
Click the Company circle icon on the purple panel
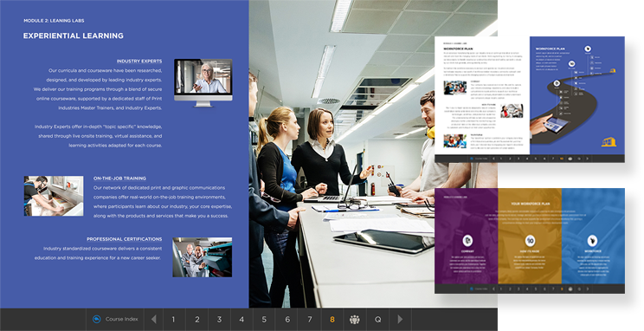click(467, 241)
